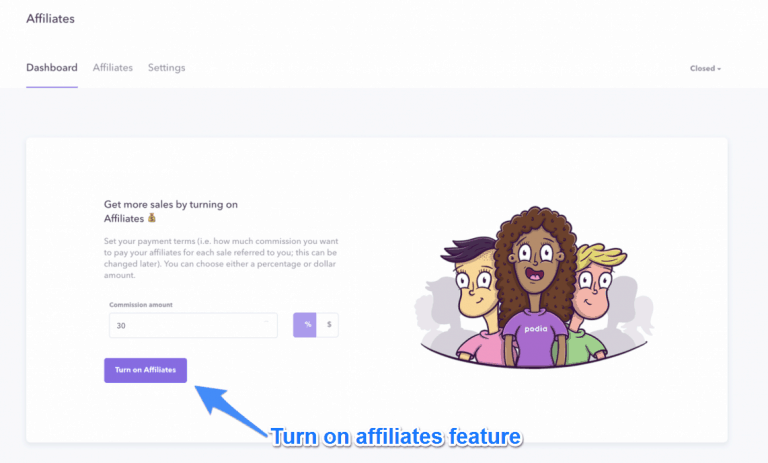Click the Affiliates page title
Screen dimensions: 768x463
(50, 19)
